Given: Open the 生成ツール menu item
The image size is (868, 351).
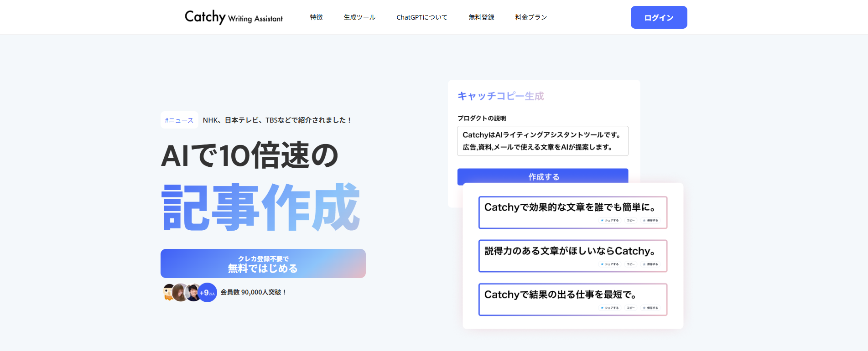Looking at the screenshot, I should 359,17.
